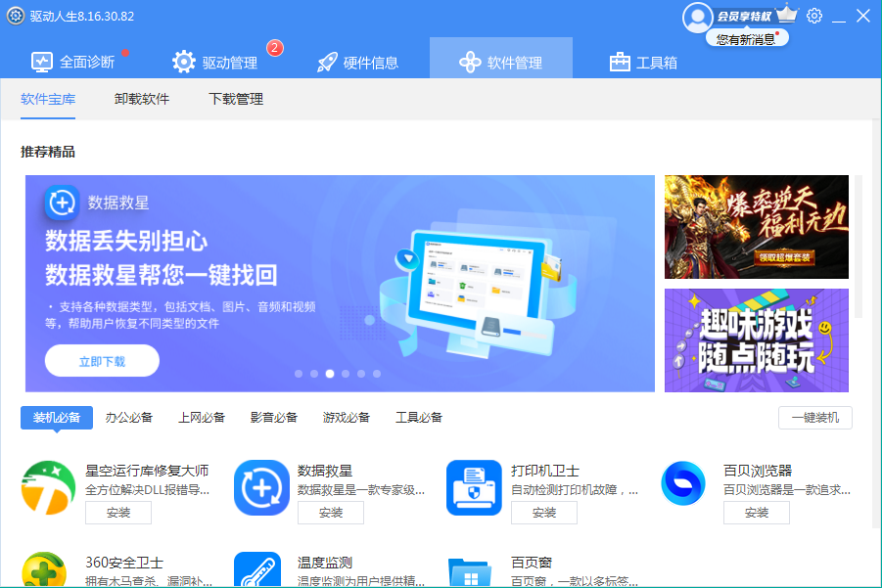
Task: Click the user avatar icon
Action: [698, 17]
